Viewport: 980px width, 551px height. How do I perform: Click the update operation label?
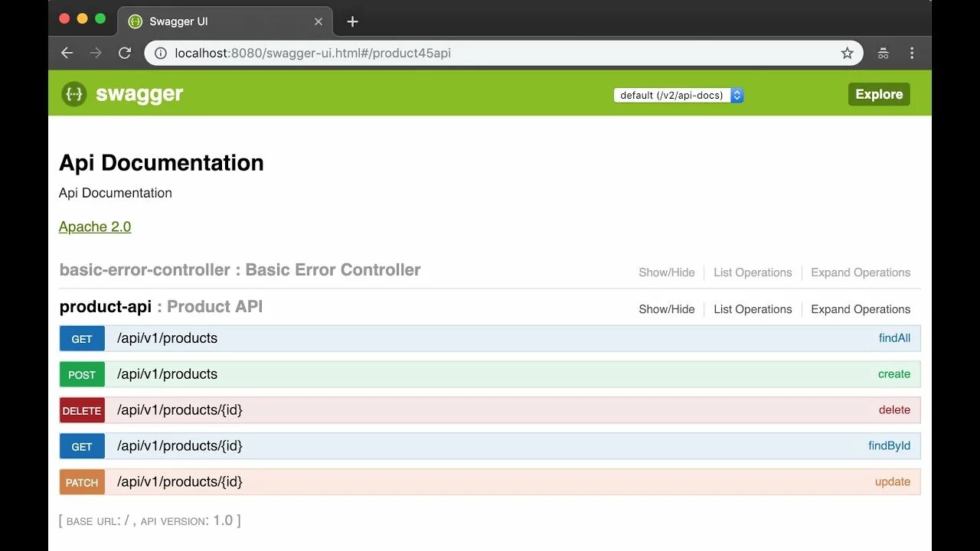893,481
